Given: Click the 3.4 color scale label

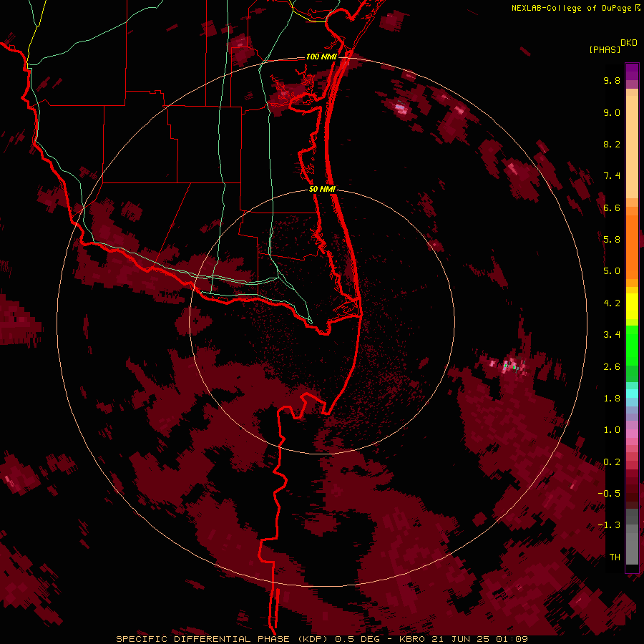Looking at the screenshot, I should pos(612,335).
